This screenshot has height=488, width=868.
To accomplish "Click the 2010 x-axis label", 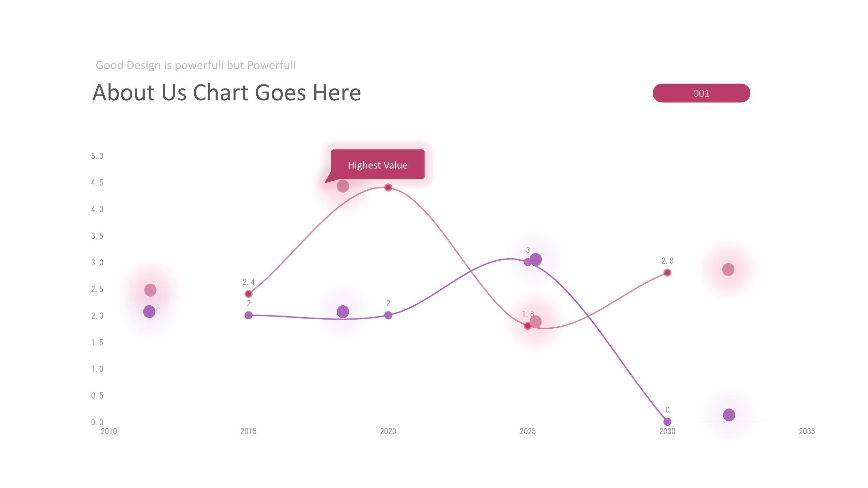I will click(109, 431).
